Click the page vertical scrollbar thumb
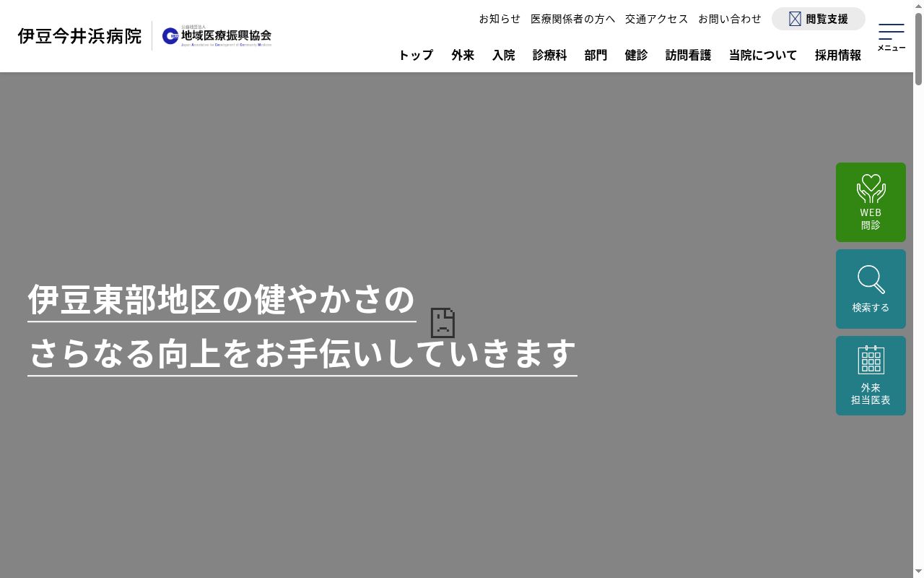 [918, 48]
